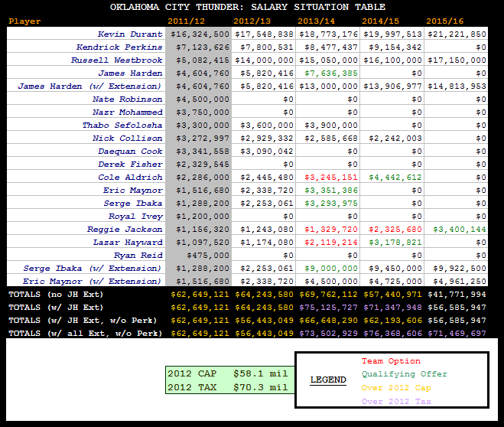Click the Ryan Reid player name
Viewport: 504px width, 427px height.
[138, 256]
